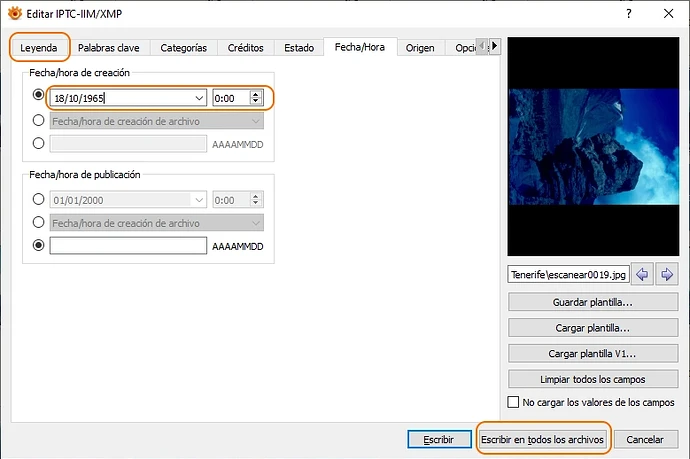Select the Créditos tab
The image size is (690, 459).
pos(245,48)
